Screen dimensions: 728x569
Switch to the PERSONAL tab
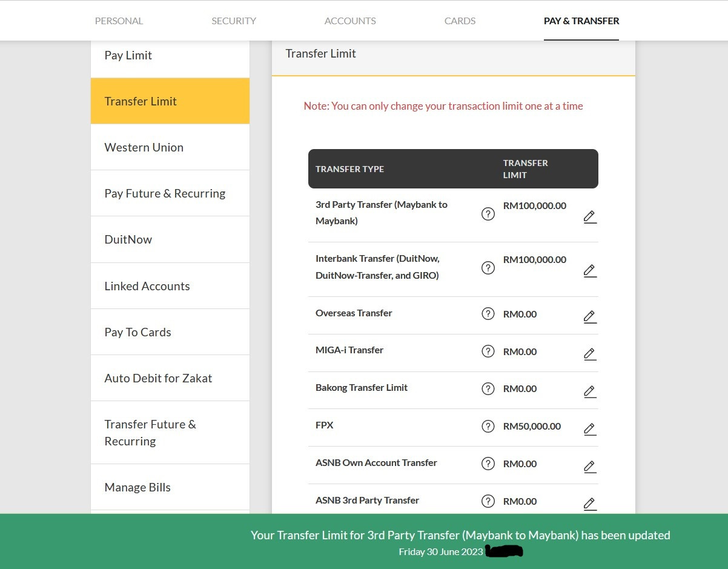(119, 21)
